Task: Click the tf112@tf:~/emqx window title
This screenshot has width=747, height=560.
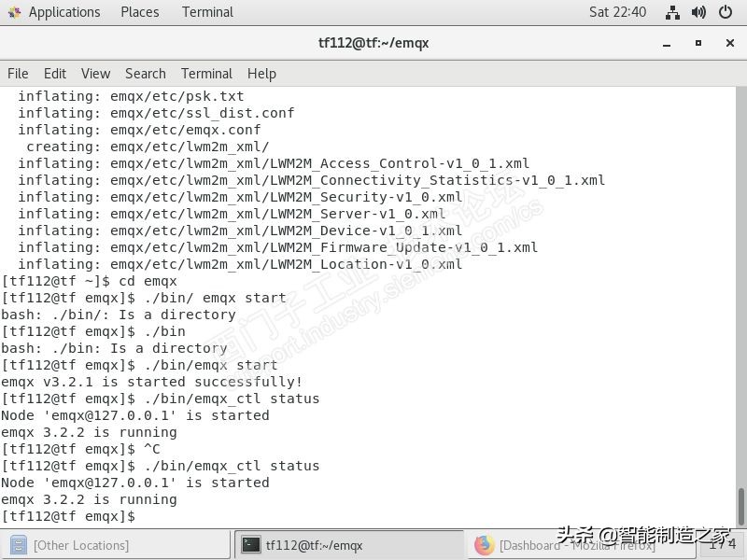Action: (x=373, y=43)
